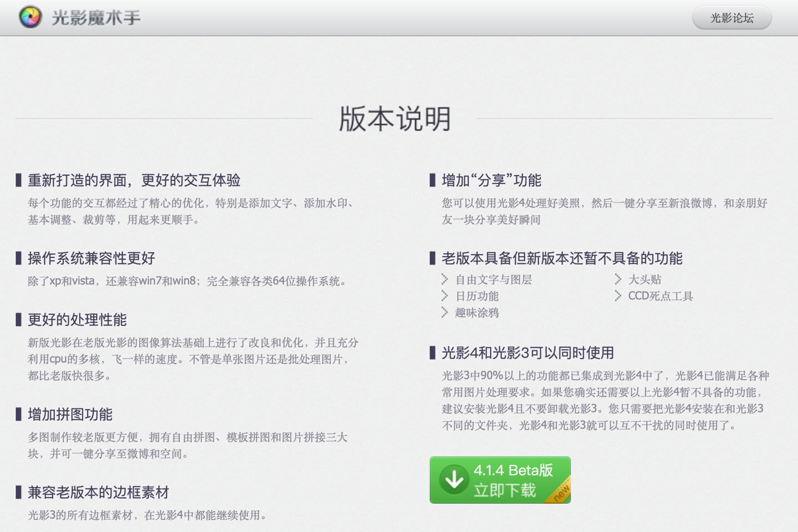Select heading 重新打造的界面，更好的交互体验

pyautogui.click(x=134, y=180)
